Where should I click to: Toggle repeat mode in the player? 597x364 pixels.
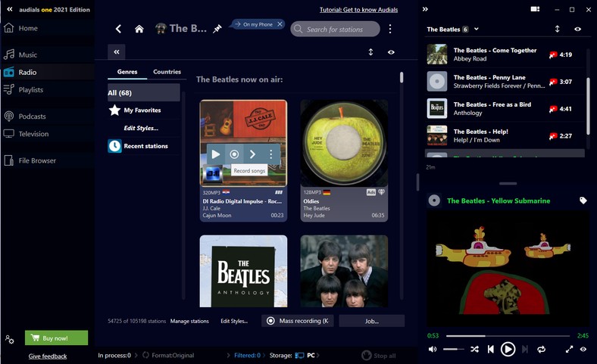pos(541,349)
